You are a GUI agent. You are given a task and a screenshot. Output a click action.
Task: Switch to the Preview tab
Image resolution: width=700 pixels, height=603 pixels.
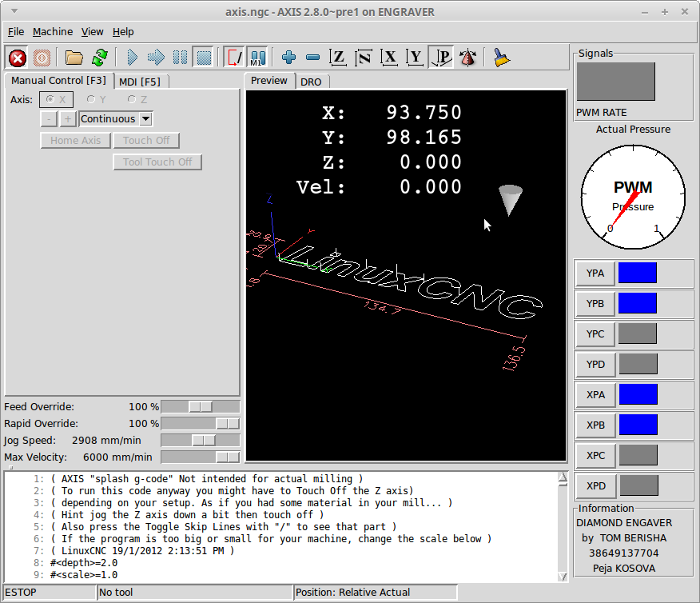[x=269, y=81]
